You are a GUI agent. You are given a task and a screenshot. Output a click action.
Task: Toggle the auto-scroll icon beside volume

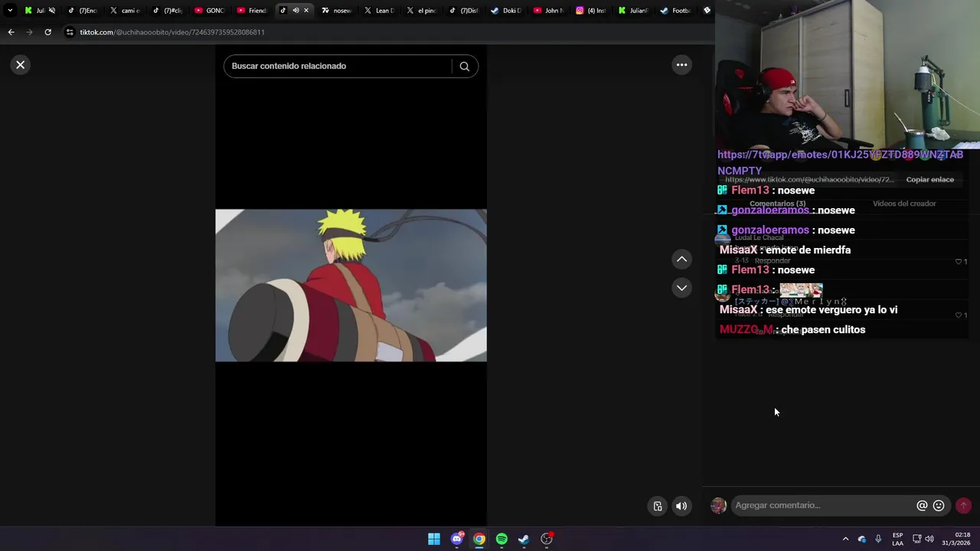coord(657,506)
